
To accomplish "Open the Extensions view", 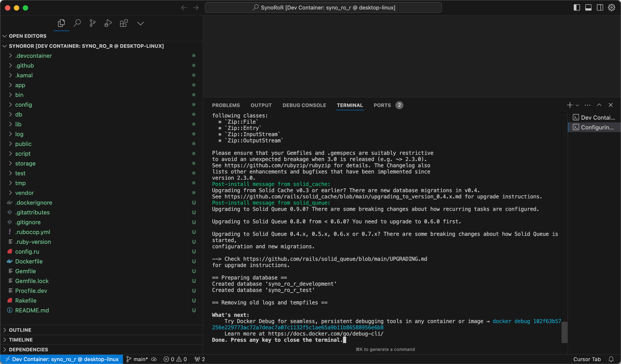I will click(x=124, y=23).
